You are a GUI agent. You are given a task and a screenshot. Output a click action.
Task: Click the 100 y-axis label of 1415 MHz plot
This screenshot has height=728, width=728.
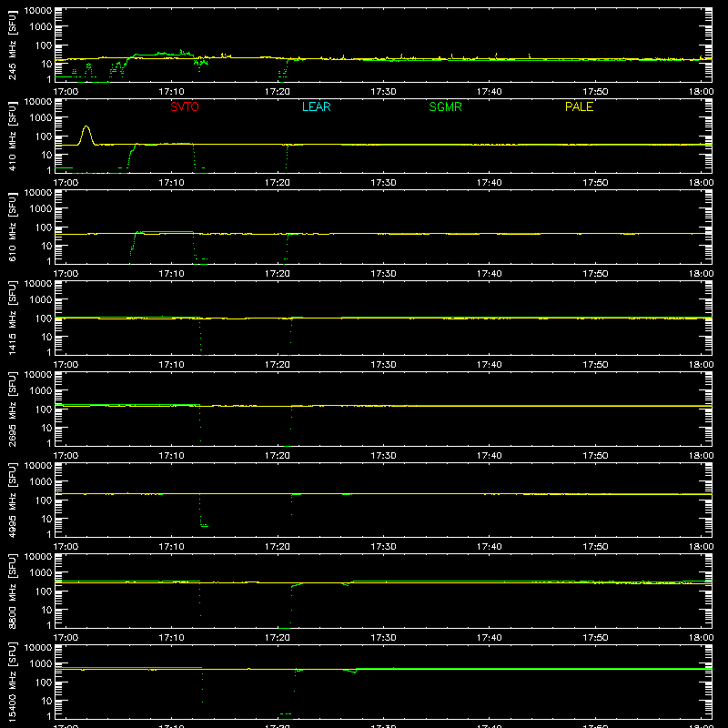click(44, 318)
